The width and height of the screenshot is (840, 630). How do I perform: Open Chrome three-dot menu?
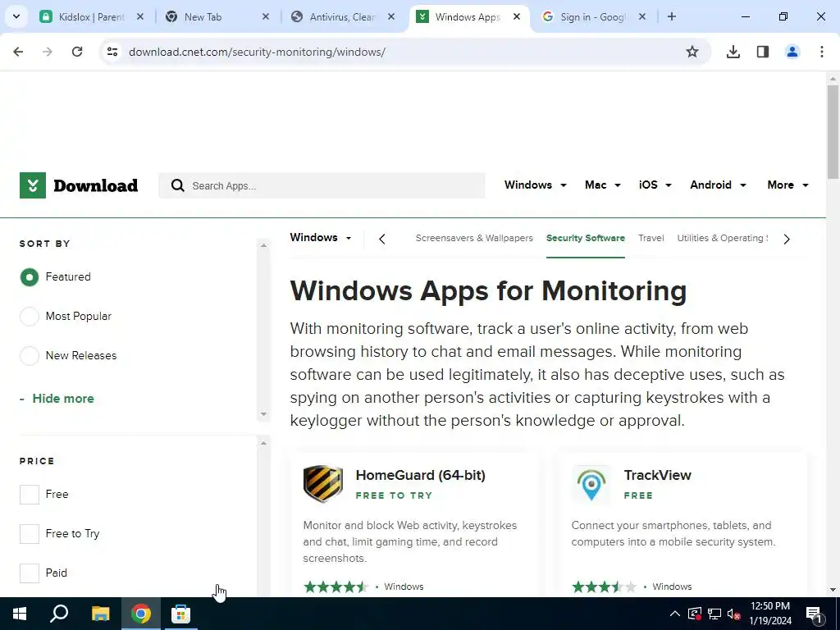pos(822,52)
